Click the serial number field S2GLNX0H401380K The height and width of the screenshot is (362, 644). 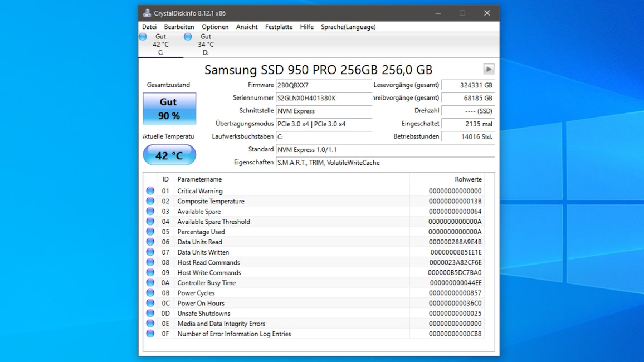point(324,98)
